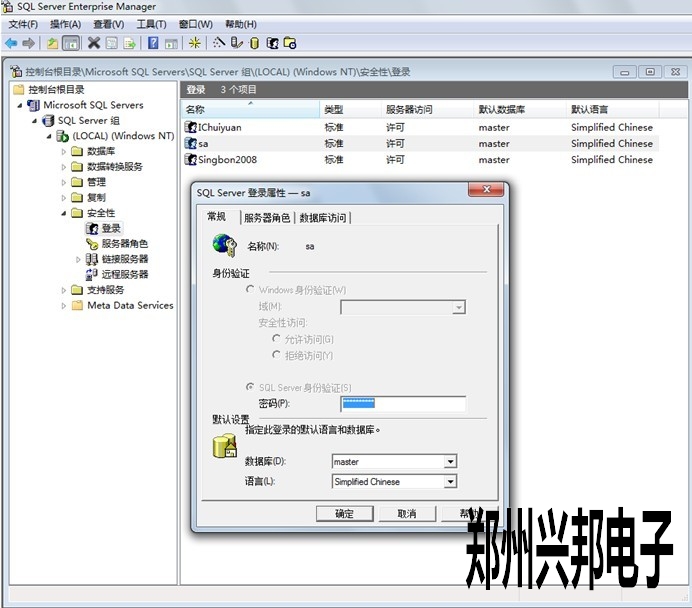Choose the 允许访问 radio option
692x608 pixels.
[276, 339]
